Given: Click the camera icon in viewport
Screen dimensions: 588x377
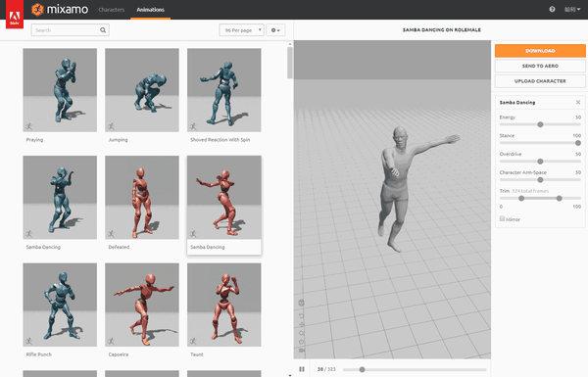Looking at the screenshot, I should (x=302, y=351).
